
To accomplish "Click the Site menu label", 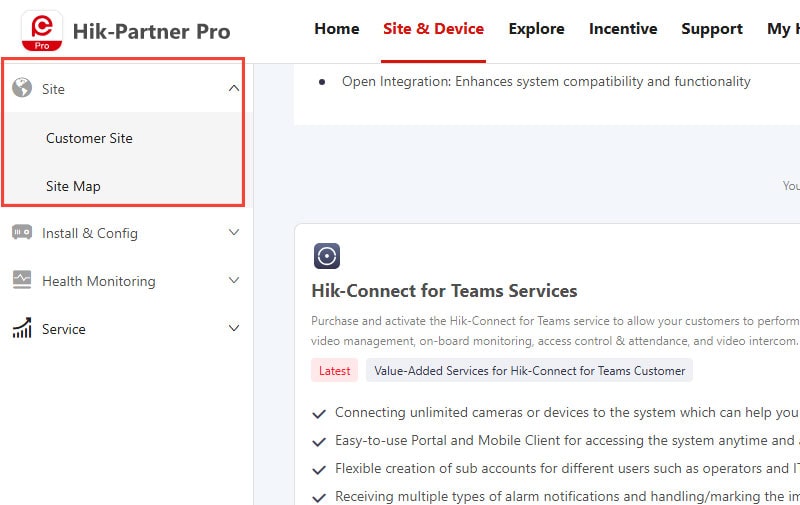I will (x=53, y=89).
